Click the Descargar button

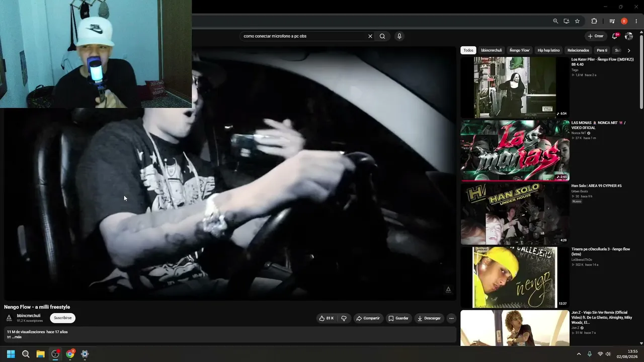(429, 318)
